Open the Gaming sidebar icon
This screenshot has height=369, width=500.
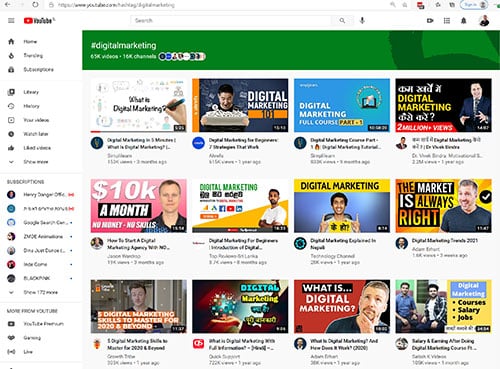[11, 338]
